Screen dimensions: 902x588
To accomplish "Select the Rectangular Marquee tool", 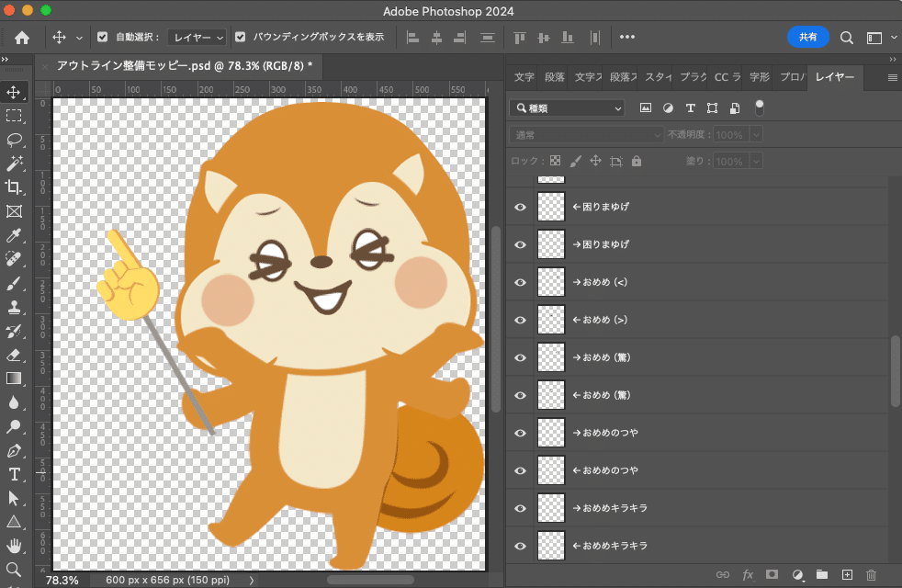I will coord(14,116).
